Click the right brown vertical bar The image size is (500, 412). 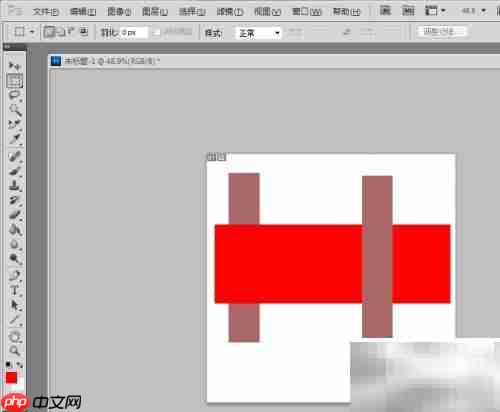tap(377, 257)
